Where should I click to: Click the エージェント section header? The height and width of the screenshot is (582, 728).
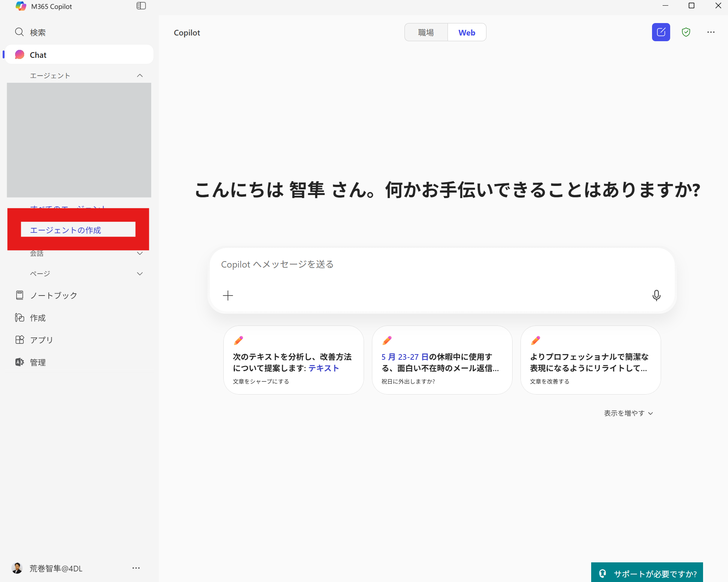coord(50,76)
